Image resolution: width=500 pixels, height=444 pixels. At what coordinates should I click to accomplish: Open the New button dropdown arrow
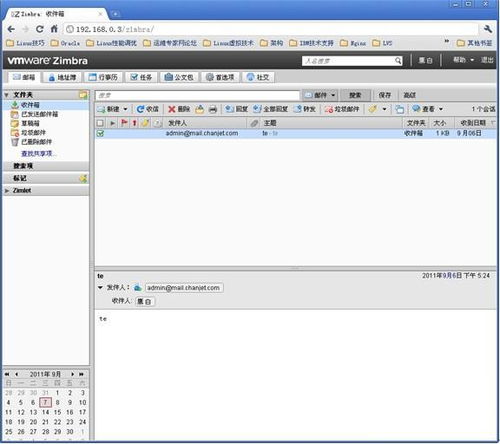point(125,109)
